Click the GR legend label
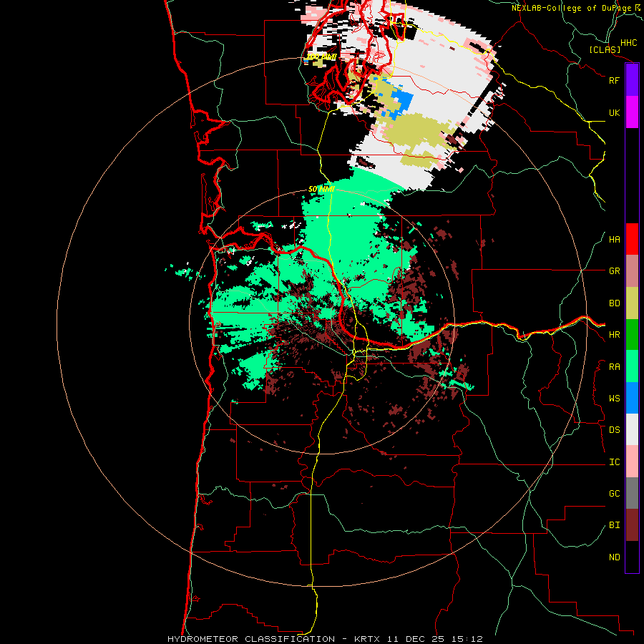Screen dimensions: 644x644 (x=614, y=271)
